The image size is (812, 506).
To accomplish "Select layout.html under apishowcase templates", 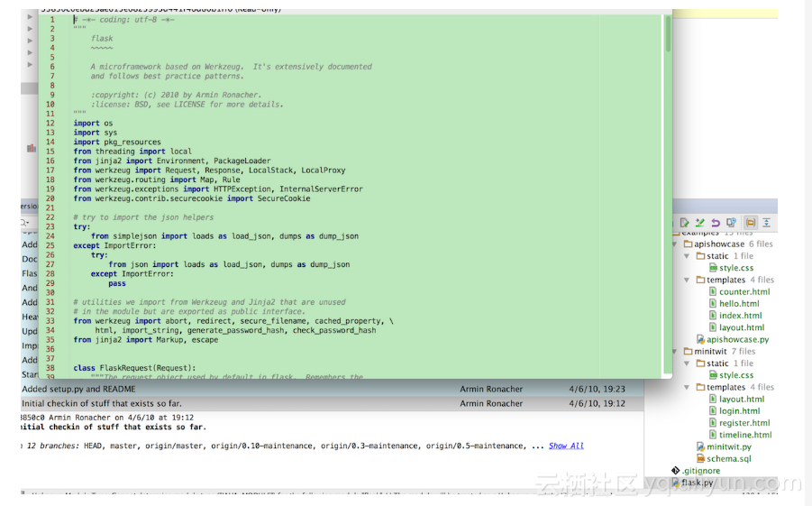I will tap(742, 327).
